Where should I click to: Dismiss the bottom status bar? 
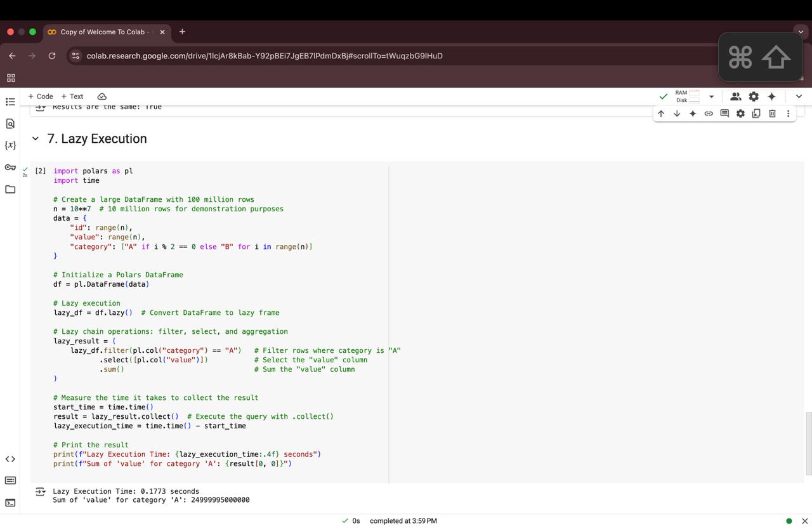(804, 521)
